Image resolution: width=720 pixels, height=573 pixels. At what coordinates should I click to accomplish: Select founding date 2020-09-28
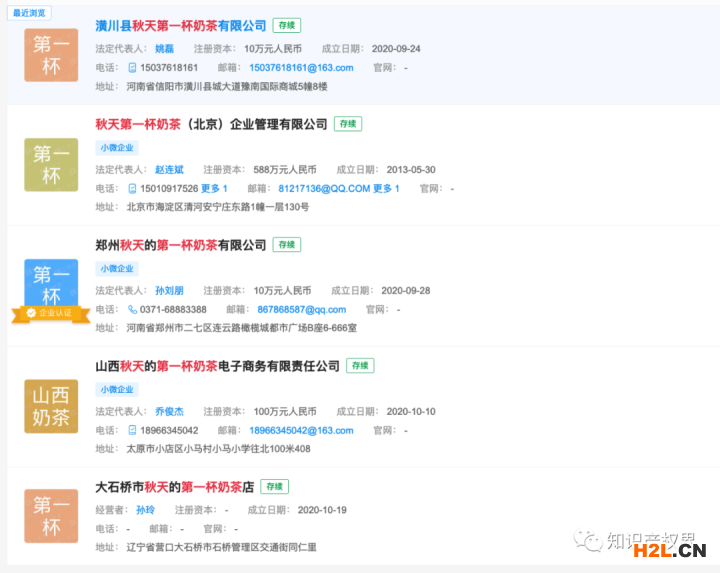click(405, 291)
